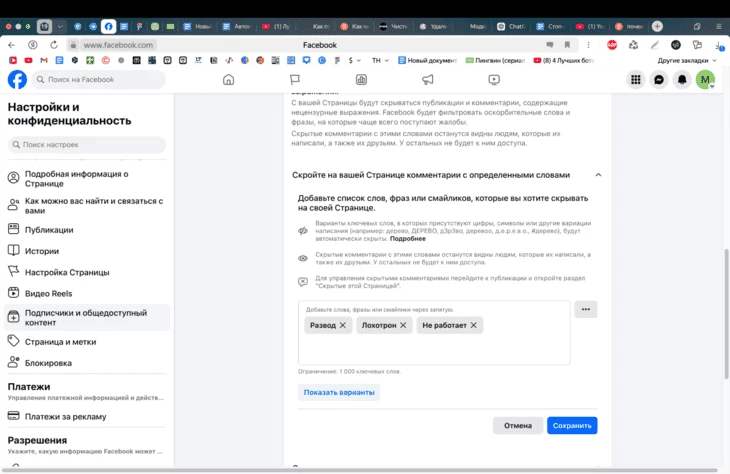
Task: Click the page's vertical scrollbar
Action: coord(726,314)
